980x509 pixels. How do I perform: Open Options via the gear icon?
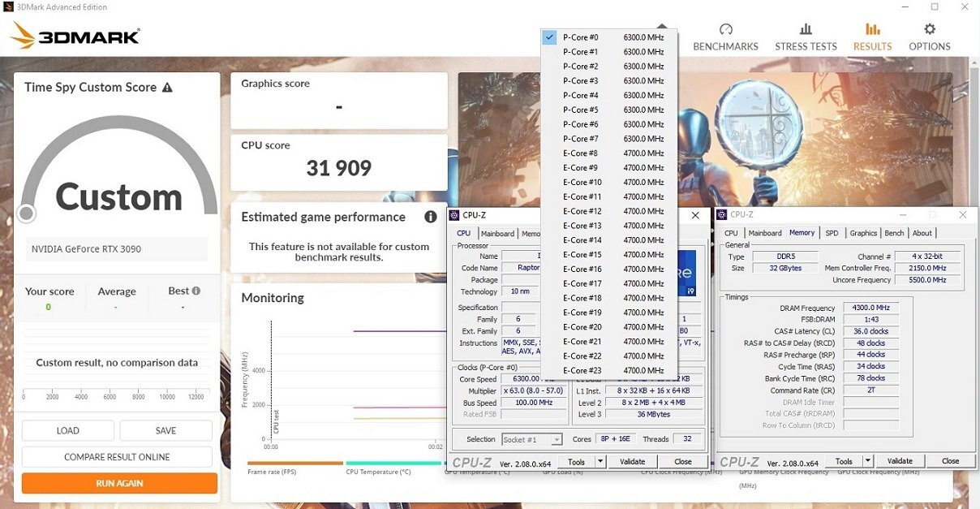pyautogui.click(x=930, y=29)
